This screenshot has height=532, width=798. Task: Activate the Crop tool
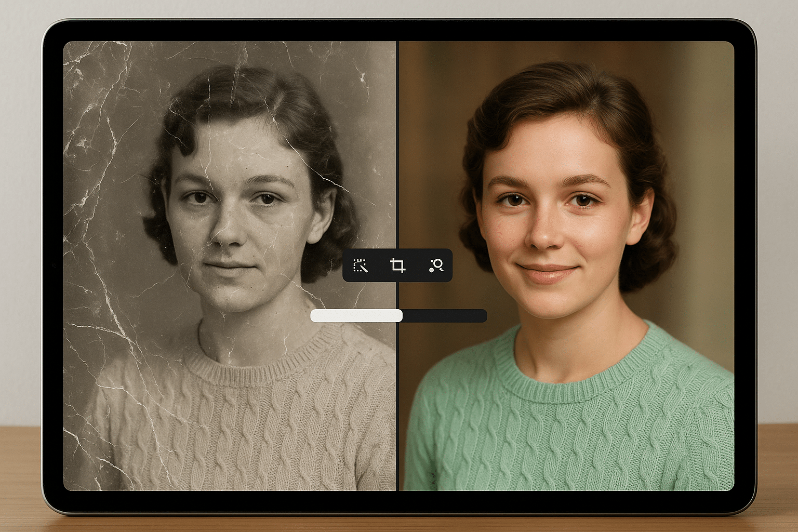click(397, 265)
